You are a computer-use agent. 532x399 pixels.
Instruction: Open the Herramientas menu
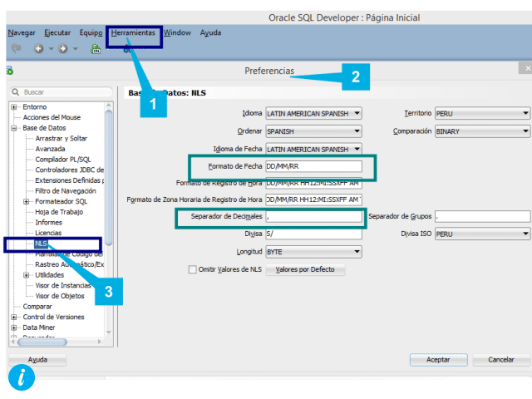tap(133, 32)
